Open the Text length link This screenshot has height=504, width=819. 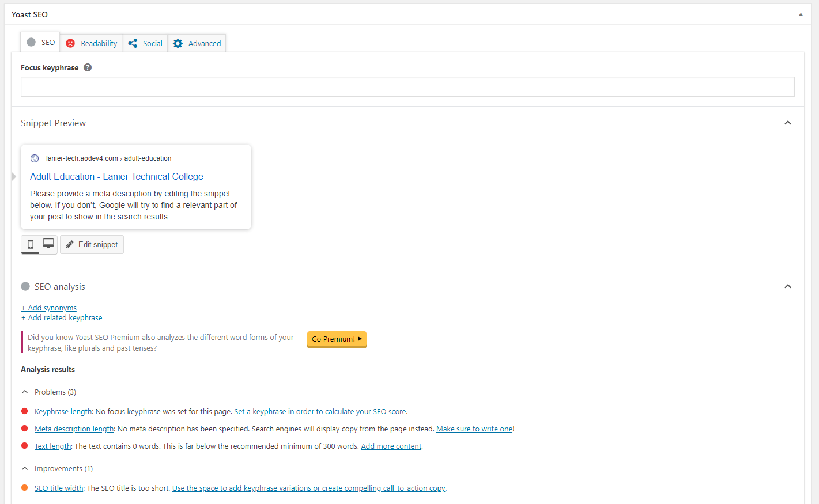click(52, 446)
